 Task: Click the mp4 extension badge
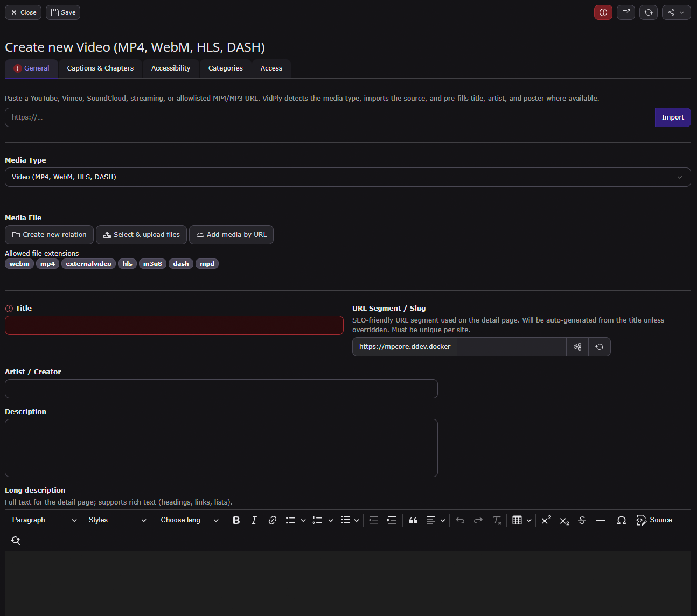coord(48,264)
